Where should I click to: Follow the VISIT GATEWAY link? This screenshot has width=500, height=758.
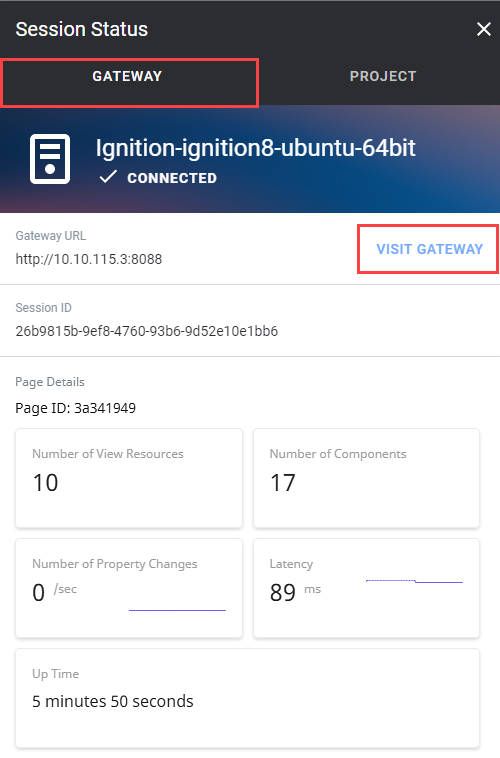[429, 249]
